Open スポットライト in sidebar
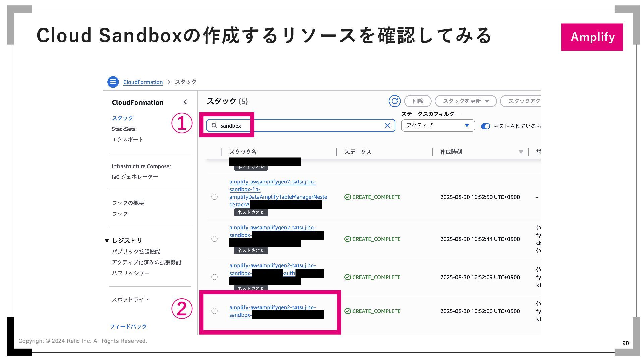The height and width of the screenshot is (362, 644). point(130,300)
